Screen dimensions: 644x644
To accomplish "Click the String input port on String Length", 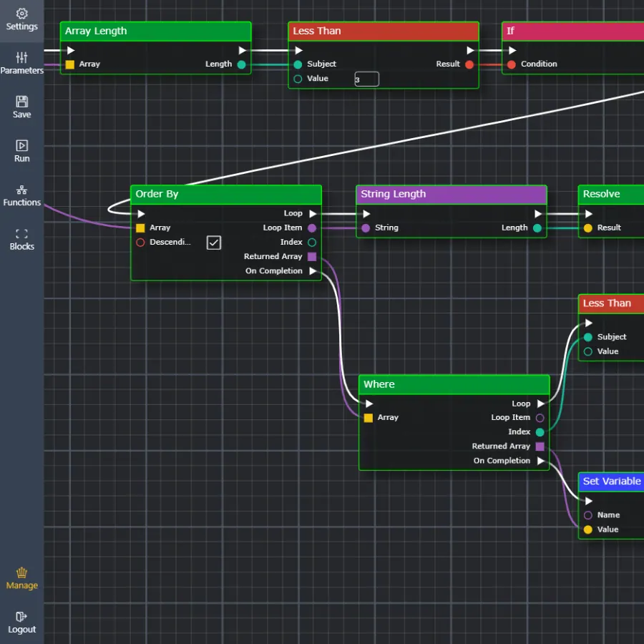I will (366, 228).
